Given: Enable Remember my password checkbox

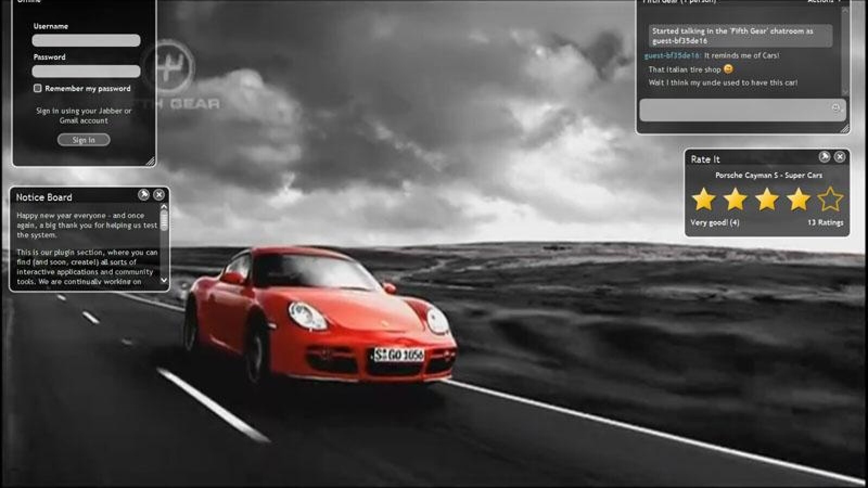Looking at the screenshot, I should (37, 88).
